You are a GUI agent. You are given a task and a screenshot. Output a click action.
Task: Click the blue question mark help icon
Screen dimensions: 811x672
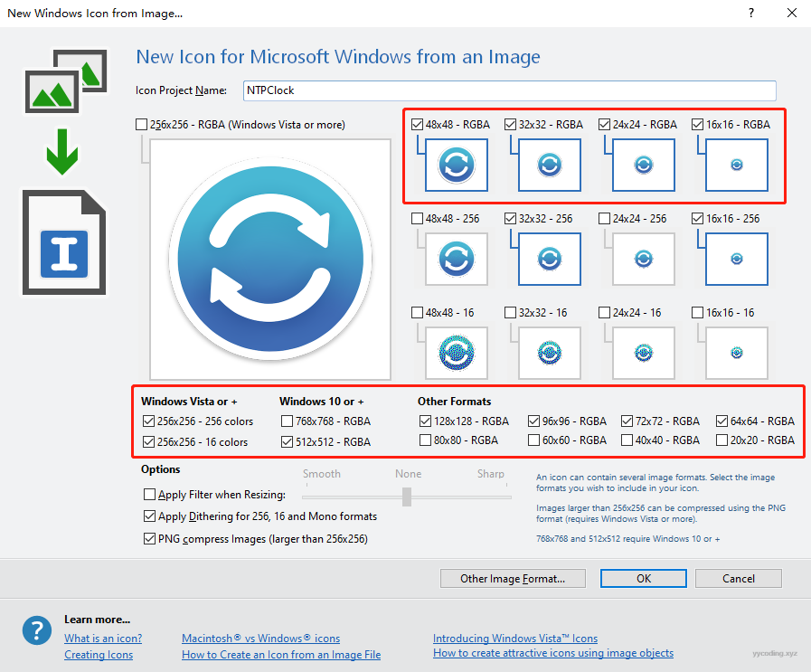pyautogui.click(x=37, y=629)
